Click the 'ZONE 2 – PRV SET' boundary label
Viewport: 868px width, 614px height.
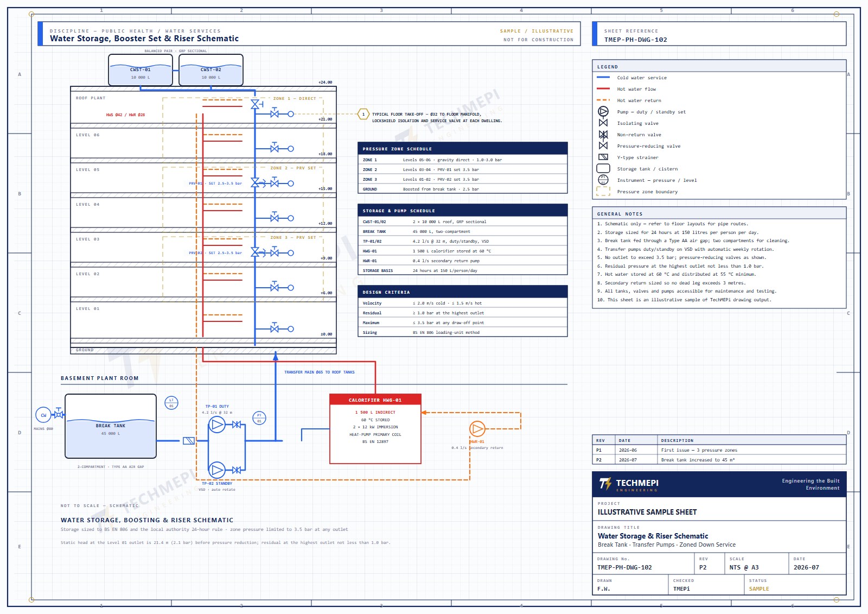[x=293, y=168]
